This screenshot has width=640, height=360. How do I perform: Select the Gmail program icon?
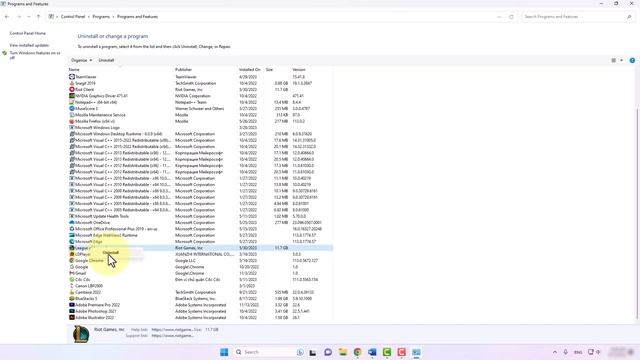(72, 273)
